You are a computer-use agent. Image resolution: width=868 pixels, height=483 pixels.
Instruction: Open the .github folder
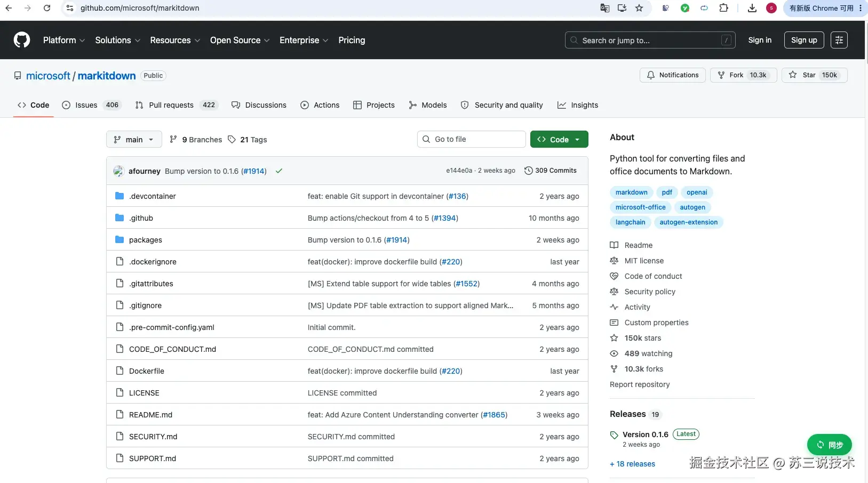[141, 218]
